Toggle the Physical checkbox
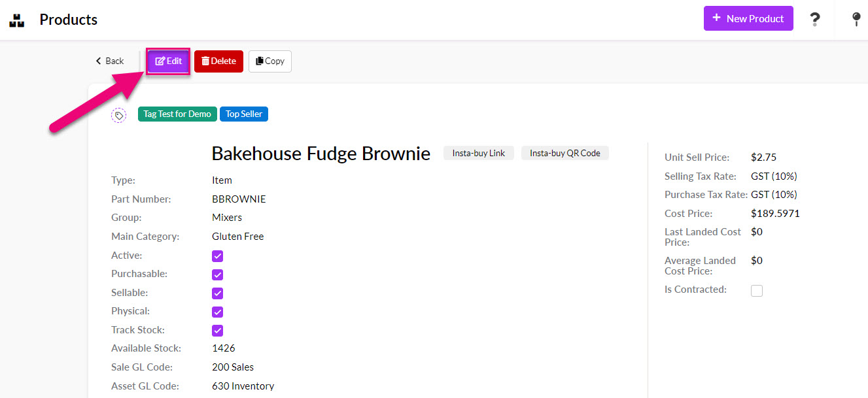The image size is (868, 398). tap(218, 312)
